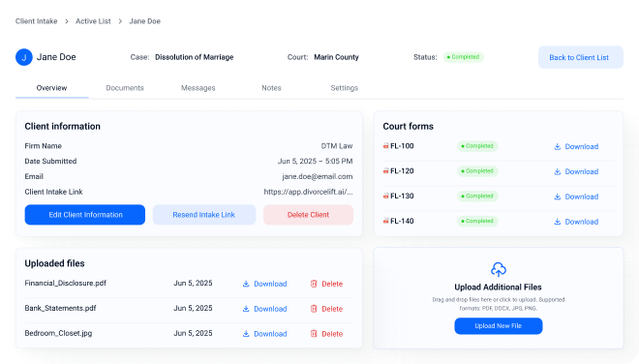Click trash icon for Financial_Disclosure.pdf
This screenshot has height=364, width=639.
314,284
